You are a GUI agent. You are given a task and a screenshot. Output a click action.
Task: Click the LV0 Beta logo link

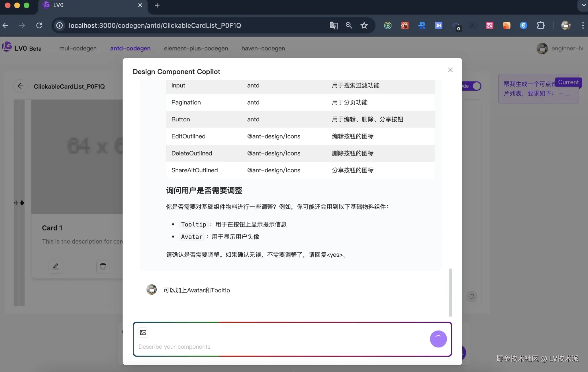[22, 48]
